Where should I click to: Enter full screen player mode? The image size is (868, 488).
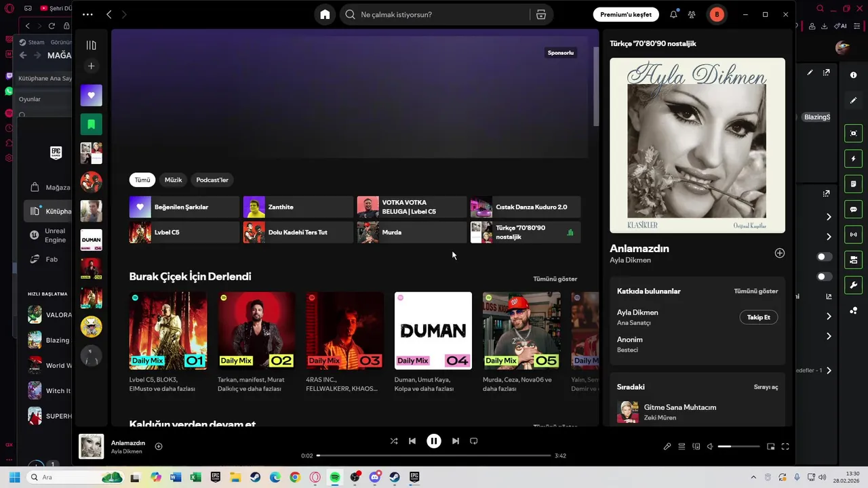pyautogui.click(x=785, y=447)
